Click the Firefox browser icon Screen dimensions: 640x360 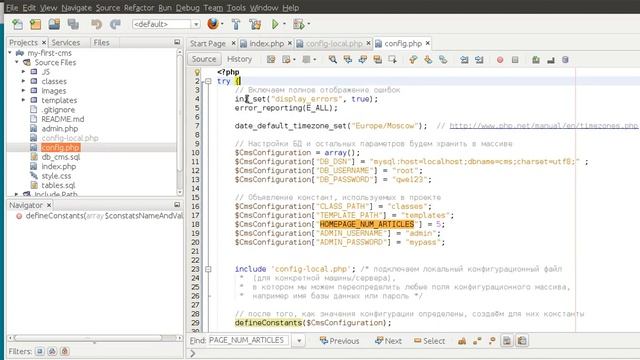coord(213,24)
